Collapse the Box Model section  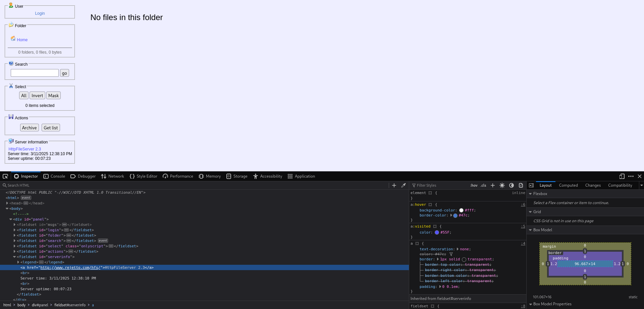pyautogui.click(x=530, y=230)
